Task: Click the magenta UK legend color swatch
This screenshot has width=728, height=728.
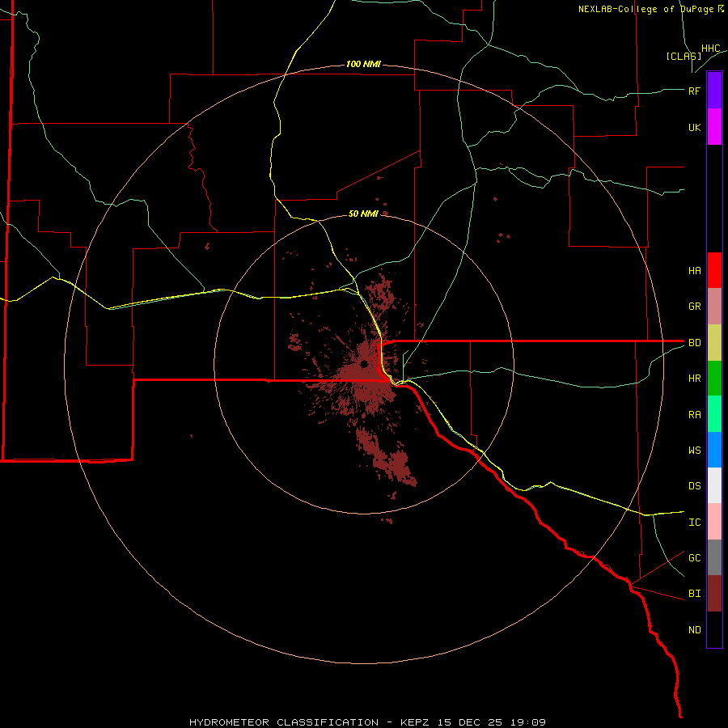Action: point(714,127)
